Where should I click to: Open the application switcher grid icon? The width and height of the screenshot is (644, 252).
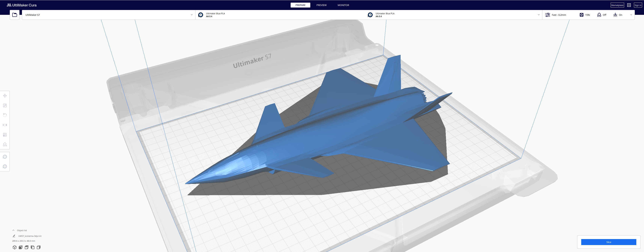629,5
